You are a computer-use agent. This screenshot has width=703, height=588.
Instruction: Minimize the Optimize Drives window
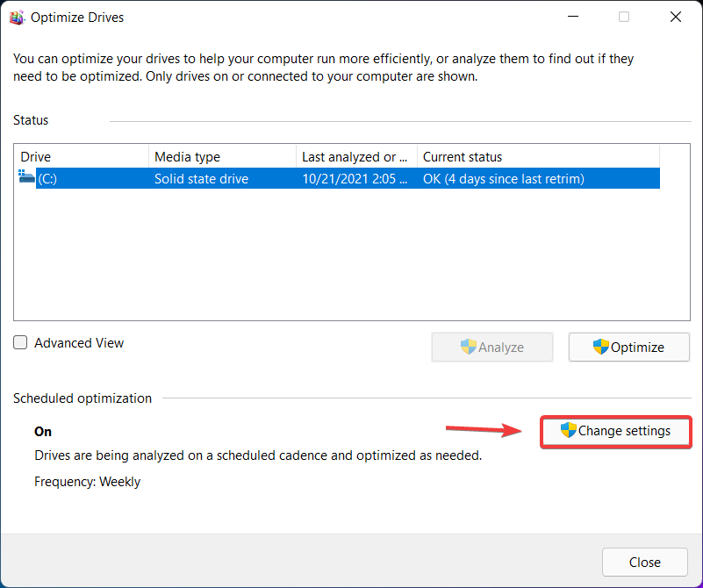click(573, 17)
